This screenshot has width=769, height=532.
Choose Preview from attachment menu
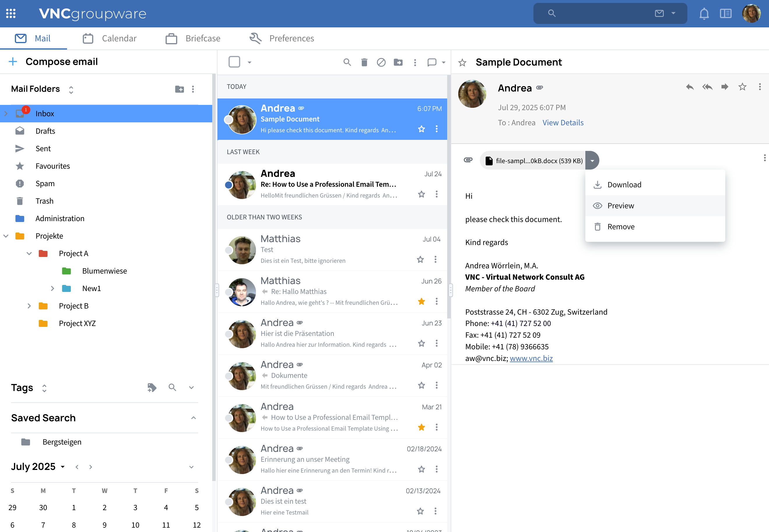[655, 206]
